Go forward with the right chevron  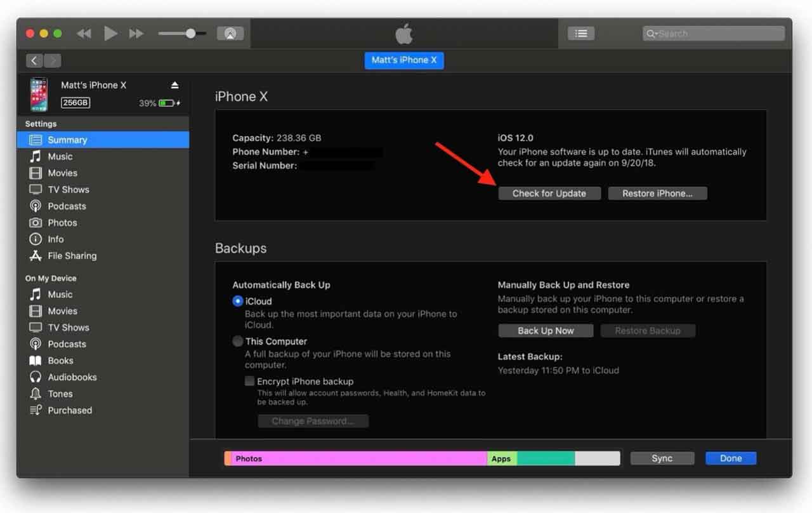click(53, 60)
